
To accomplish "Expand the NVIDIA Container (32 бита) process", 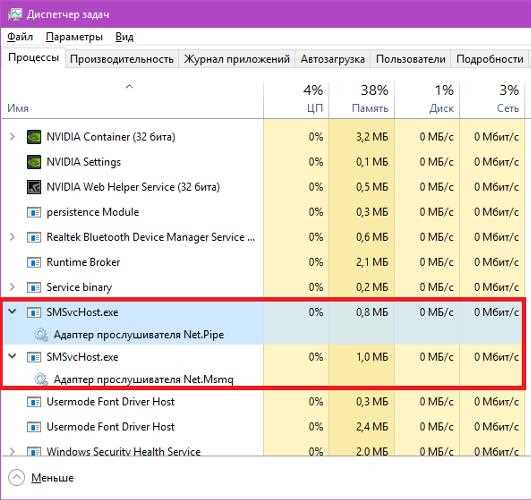I will (x=12, y=137).
